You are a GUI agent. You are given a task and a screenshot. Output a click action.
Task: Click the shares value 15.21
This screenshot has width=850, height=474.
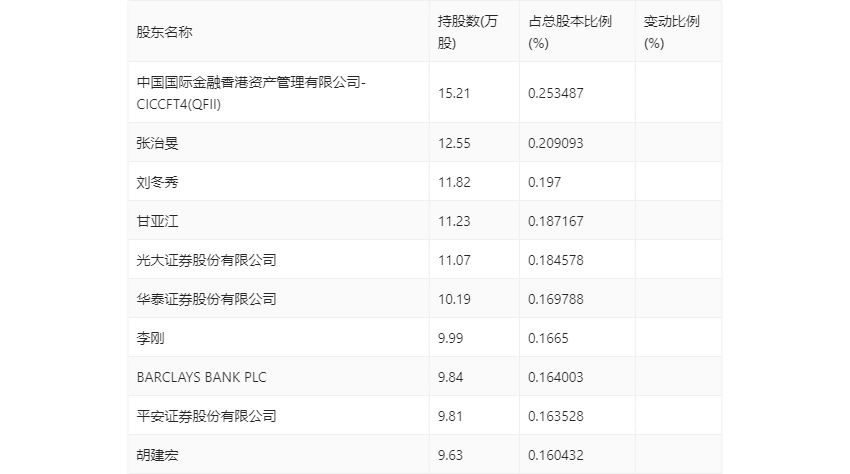pyautogui.click(x=454, y=93)
